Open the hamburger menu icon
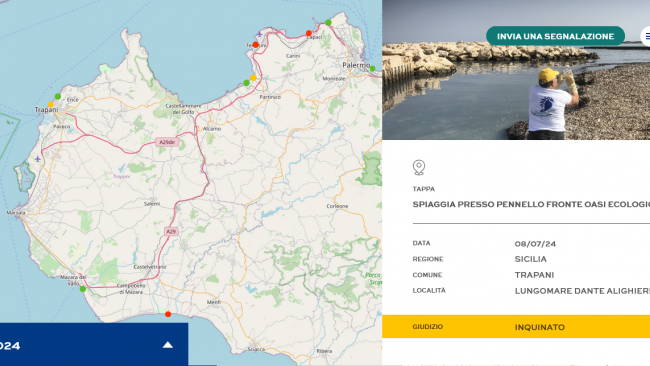 coord(647,36)
